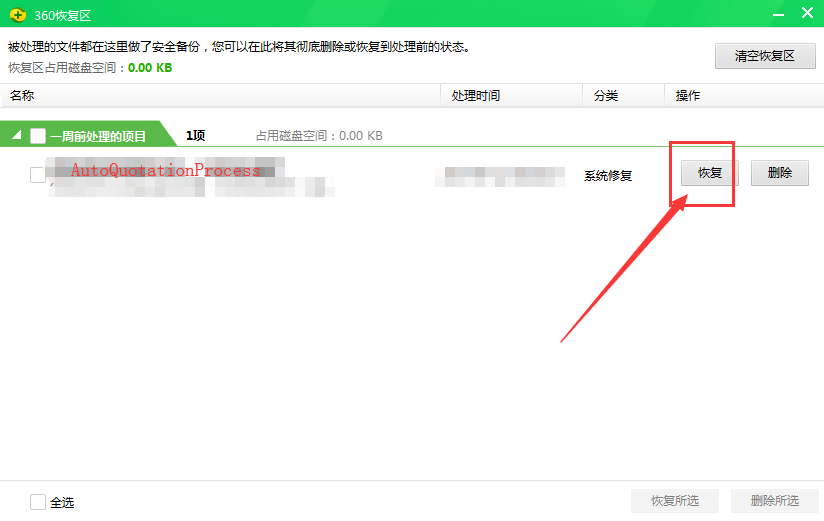
Task: Enable the 全选 checkbox
Action: [38, 502]
